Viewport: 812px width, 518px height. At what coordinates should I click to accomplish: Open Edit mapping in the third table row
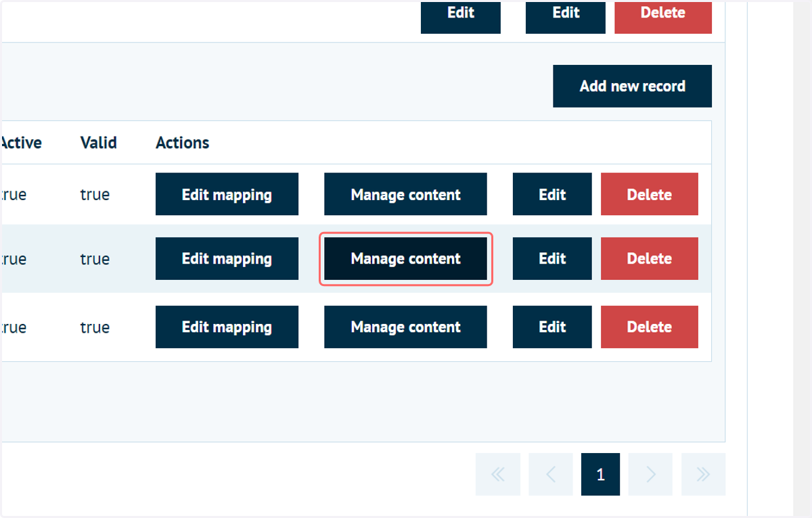[x=227, y=327]
